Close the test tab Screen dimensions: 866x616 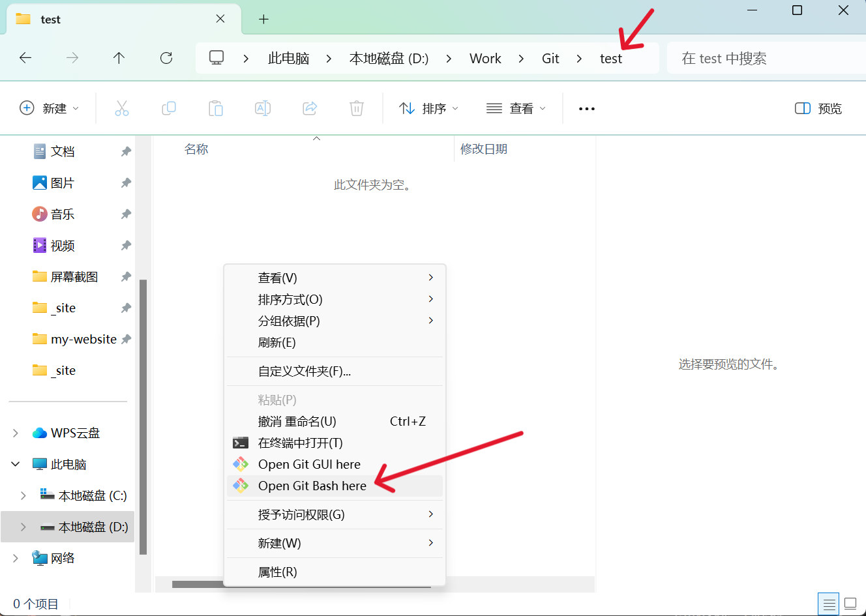pyautogui.click(x=220, y=19)
